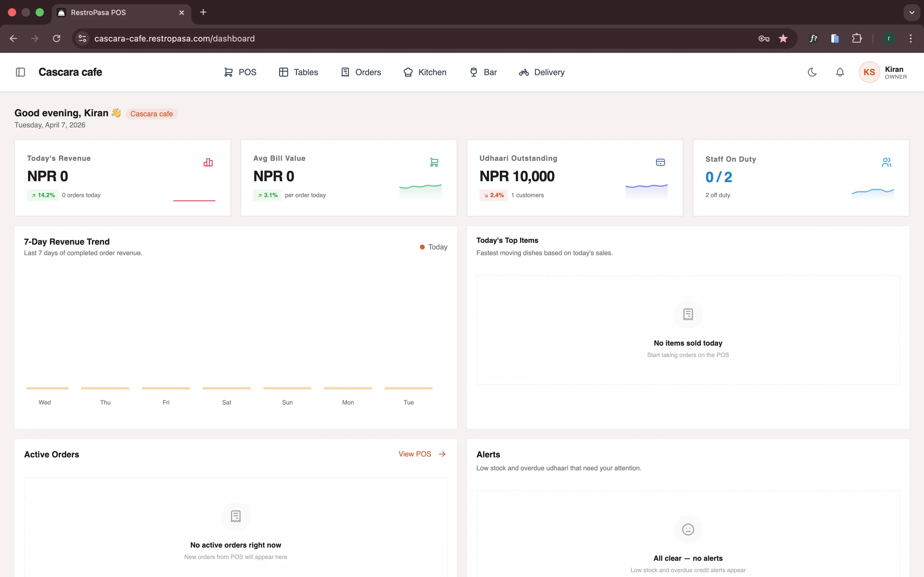Collapse the sidebar using the panel toggle
Viewport: 924px width, 577px height.
pos(20,72)
